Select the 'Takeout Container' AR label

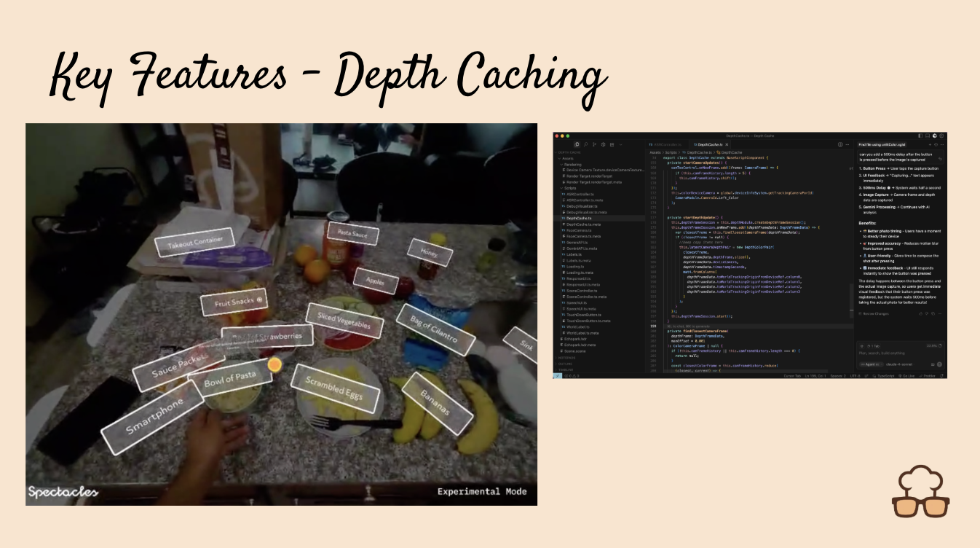(x=194, y=244)
